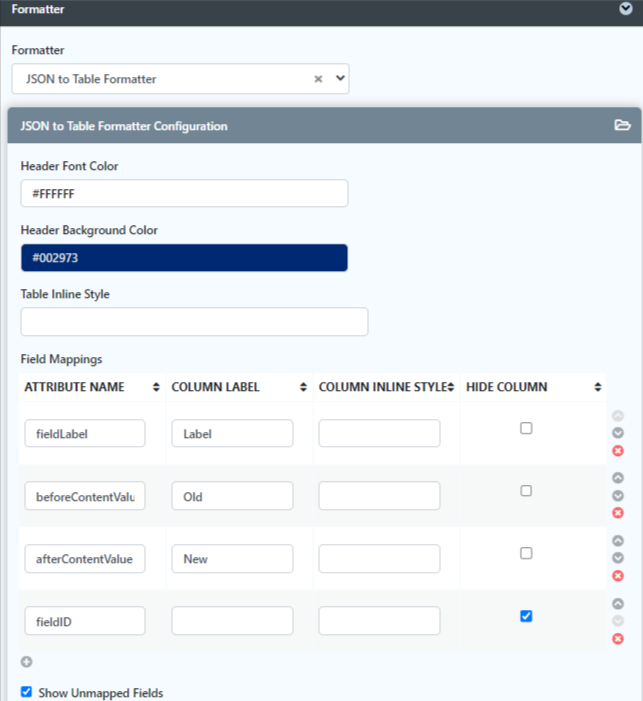Collapse the Formatter section

625,8
